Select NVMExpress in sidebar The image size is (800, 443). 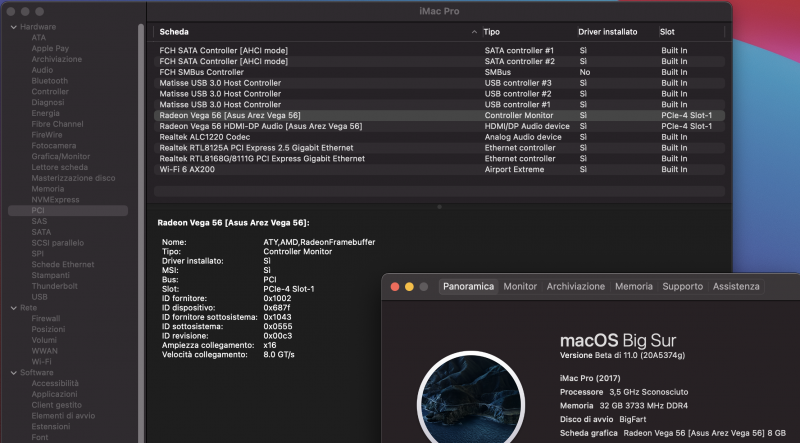click(x=55, y=200)
